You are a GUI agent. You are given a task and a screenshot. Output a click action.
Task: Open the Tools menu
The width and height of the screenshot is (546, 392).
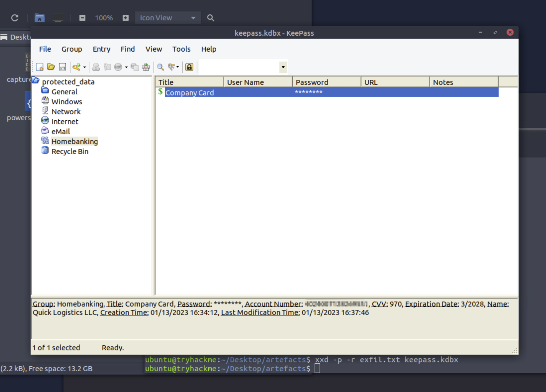(x=181, y=49)
